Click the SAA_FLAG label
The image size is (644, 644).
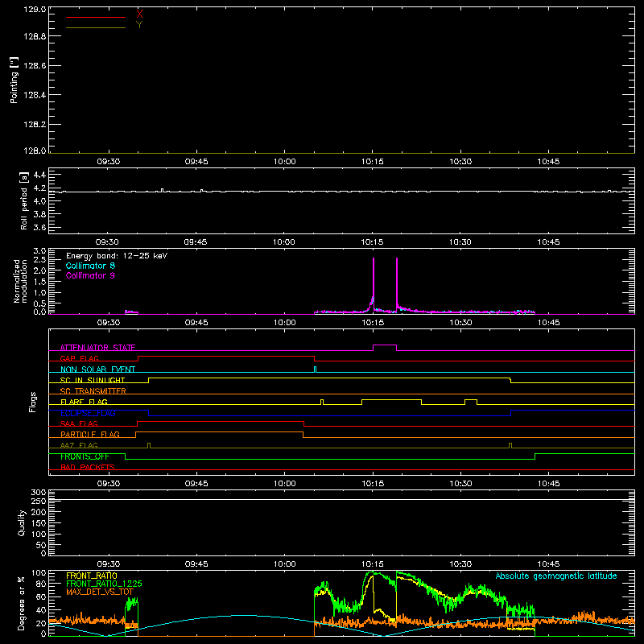[x=79, y=423]
